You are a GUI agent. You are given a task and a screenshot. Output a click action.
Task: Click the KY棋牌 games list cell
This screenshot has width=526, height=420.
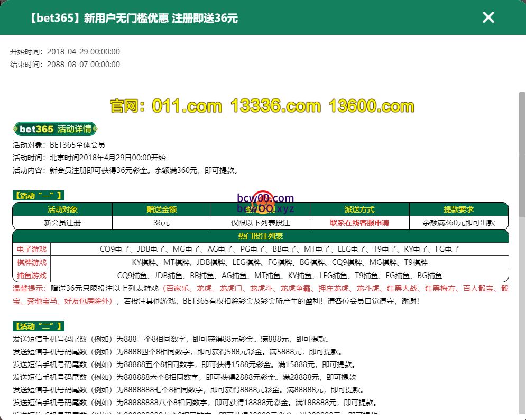[280, 262]
